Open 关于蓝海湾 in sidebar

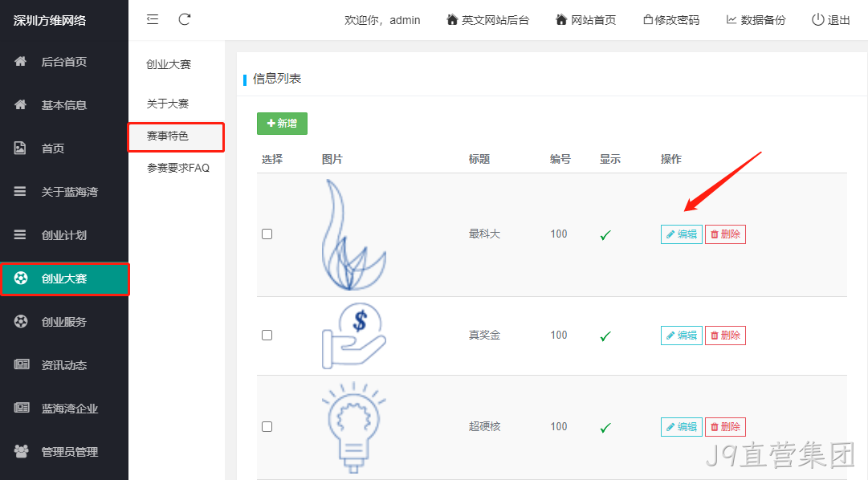click(x=64, y=192)
